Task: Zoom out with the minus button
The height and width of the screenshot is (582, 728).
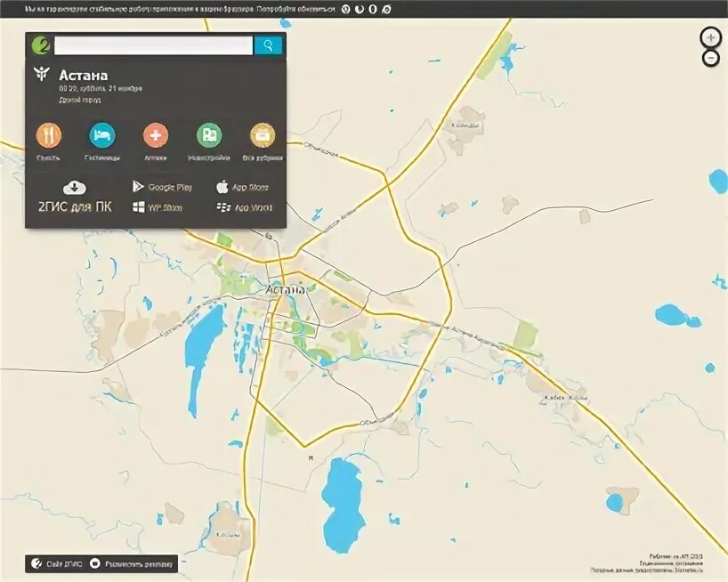Action: click(x=711, y=58)
